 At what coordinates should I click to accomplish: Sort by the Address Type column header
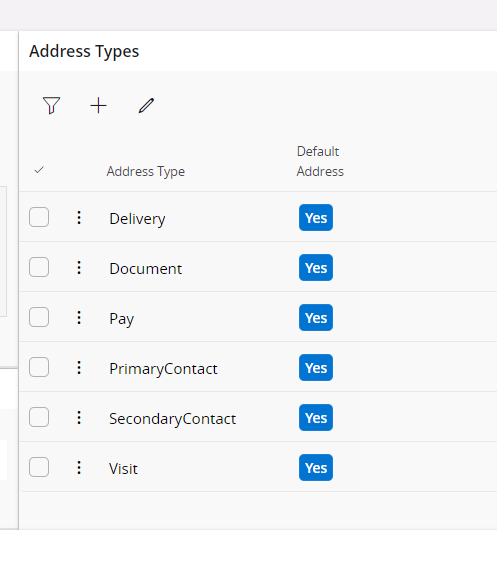(x=146, y=172)
